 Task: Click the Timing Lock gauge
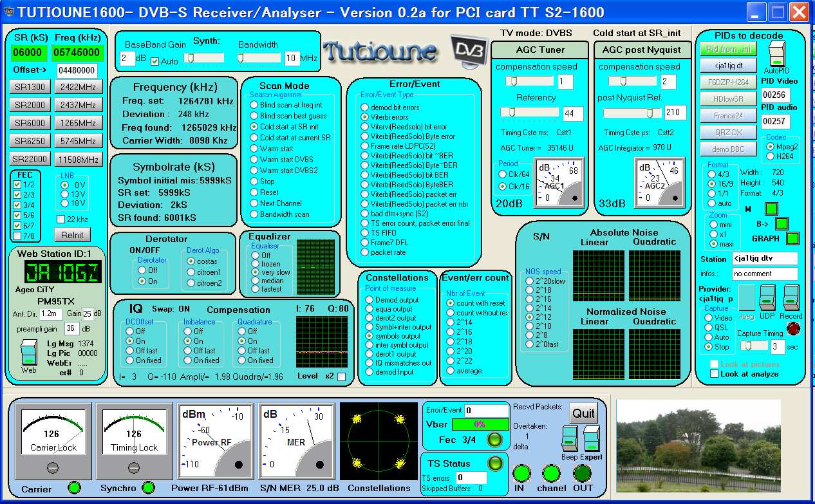tap(134, 441)
